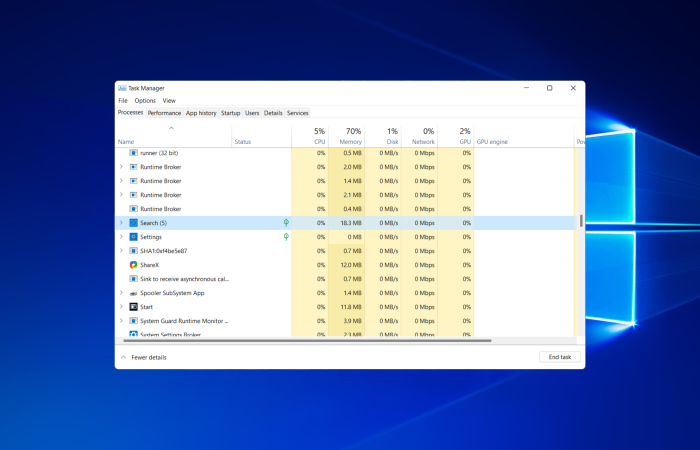The height and width of the screenshot is (450, 700).
Task: Click the End task button
Action: pyautogui.click(x=560, y=357)
